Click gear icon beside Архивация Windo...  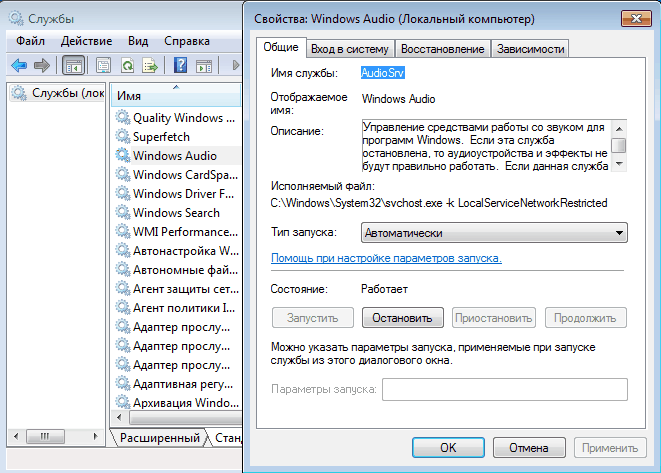click(123, 402)
